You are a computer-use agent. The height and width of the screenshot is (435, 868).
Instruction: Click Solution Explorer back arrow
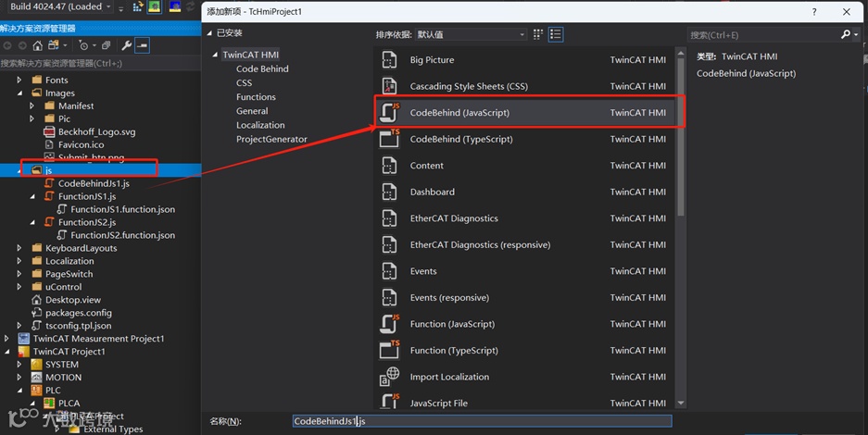pyautogui.click(x=7, y=45)
